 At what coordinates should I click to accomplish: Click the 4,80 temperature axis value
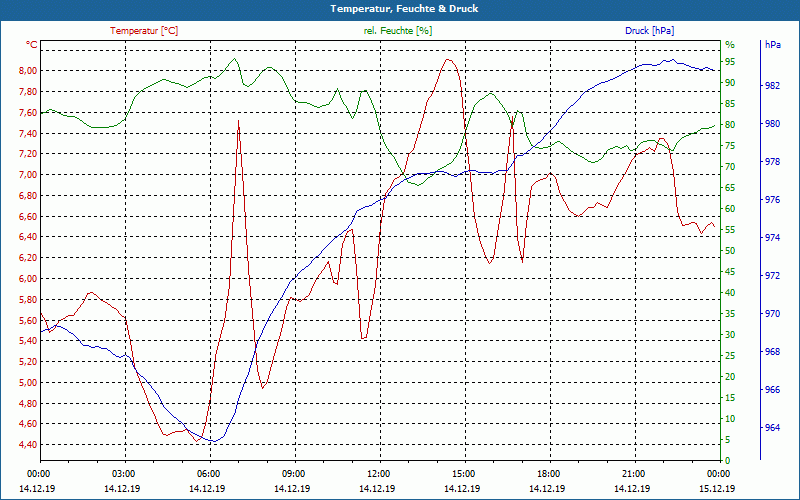[29, 403]
